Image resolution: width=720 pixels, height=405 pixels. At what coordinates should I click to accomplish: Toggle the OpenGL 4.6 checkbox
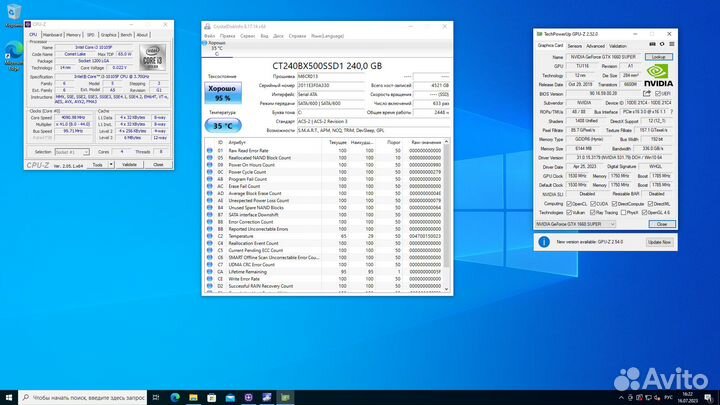click(644, 213)
